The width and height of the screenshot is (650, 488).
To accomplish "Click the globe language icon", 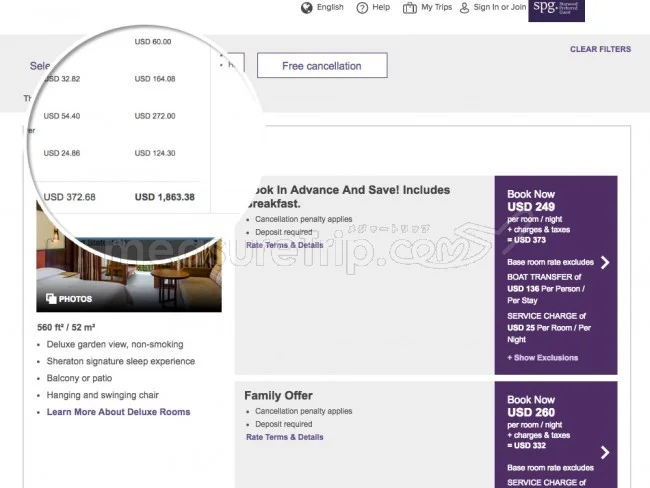I will (307, 8).
